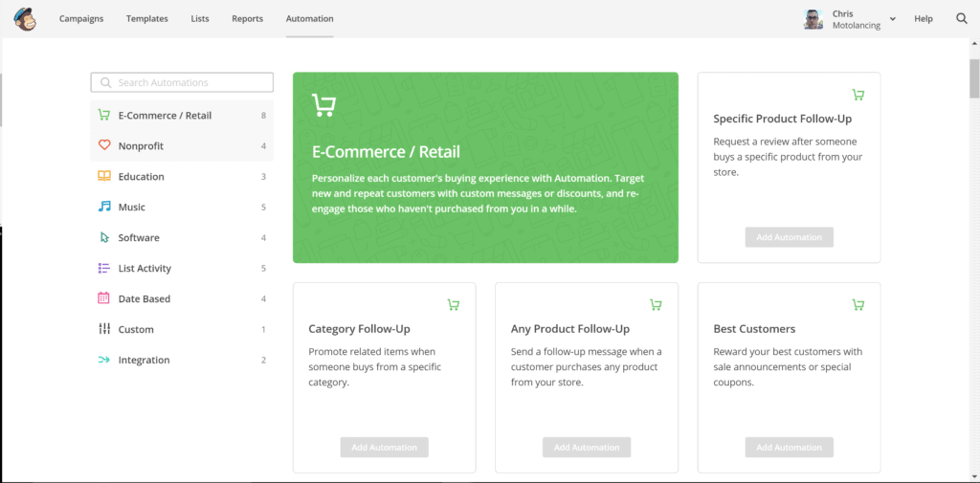
Task: Expand the Chris Motolancing account dropdown
Action: [x=893, y=19]
